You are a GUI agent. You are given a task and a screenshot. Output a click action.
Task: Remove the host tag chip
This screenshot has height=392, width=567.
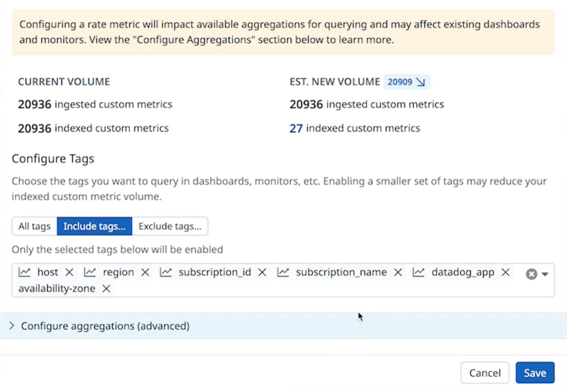[69, 273]
